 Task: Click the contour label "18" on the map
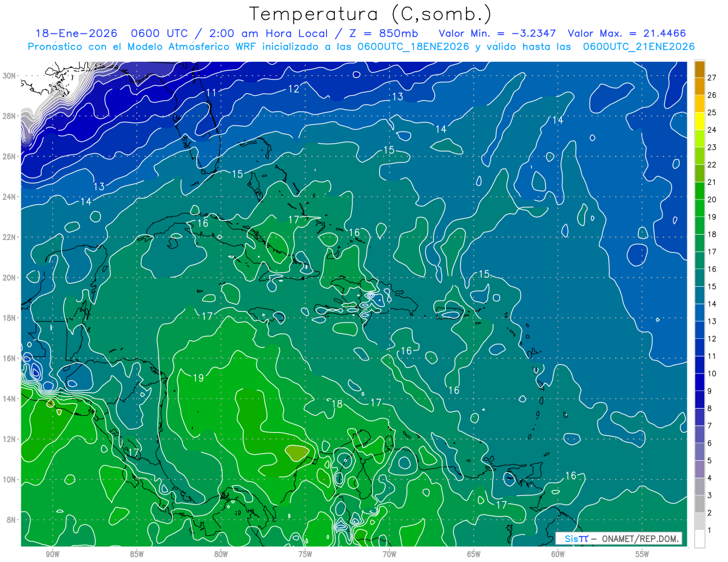[337, 404]
